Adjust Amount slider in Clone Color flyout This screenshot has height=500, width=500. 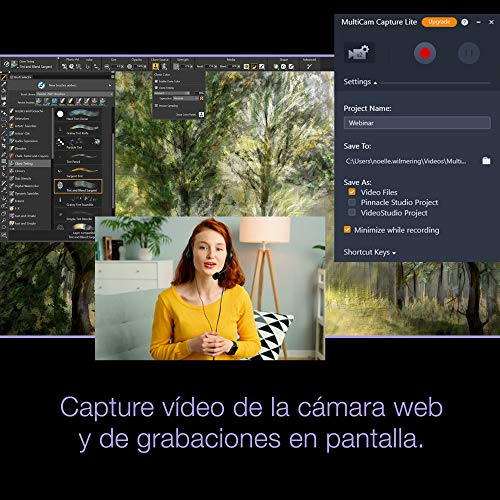[172, 93]
